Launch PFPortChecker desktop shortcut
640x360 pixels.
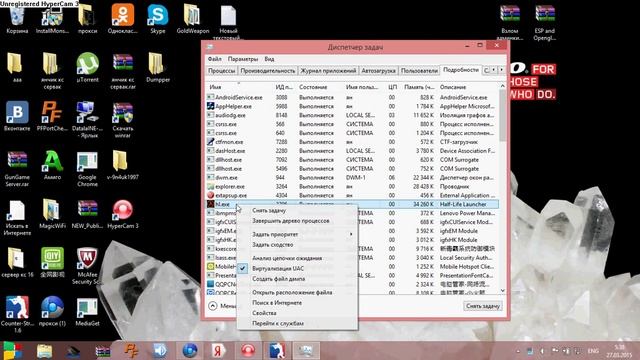tap(52, 116)
